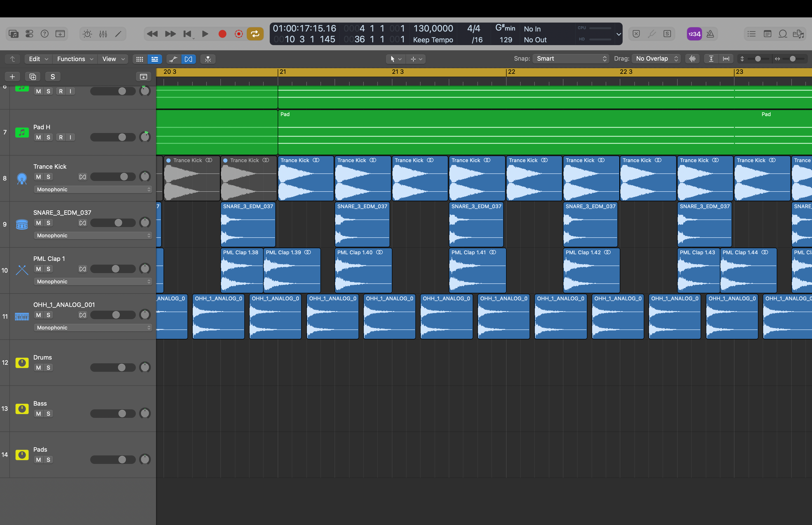812x525 pixels.
Task: Record-enable the Pad H track
Action: coord(61,137)
